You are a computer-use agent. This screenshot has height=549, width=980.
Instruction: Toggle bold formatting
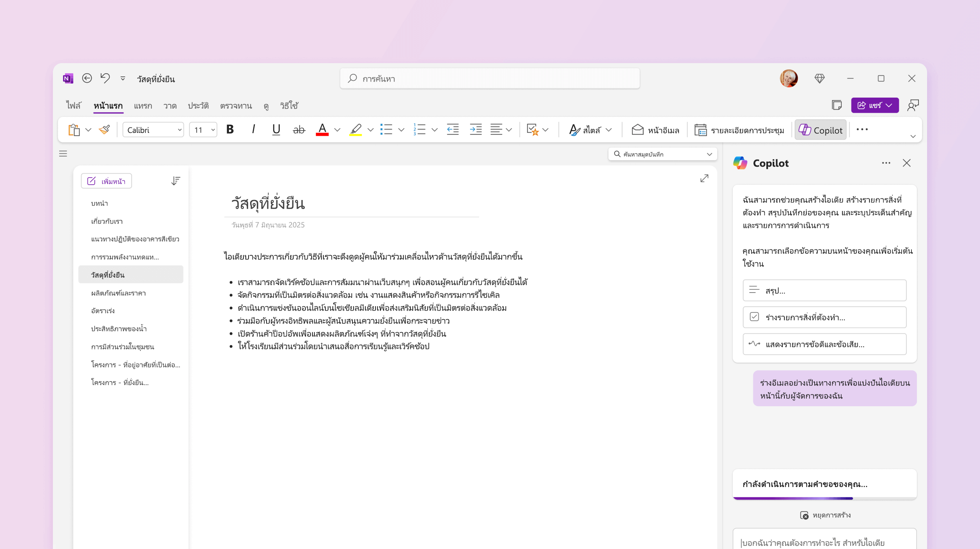pyautogui.click(x=230, y=129)
